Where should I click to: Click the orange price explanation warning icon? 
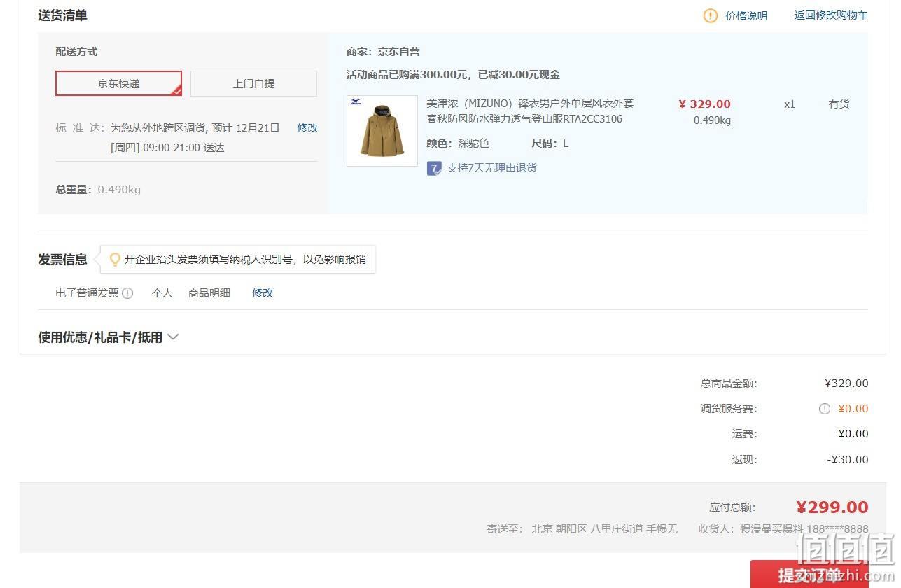point(710,15)
